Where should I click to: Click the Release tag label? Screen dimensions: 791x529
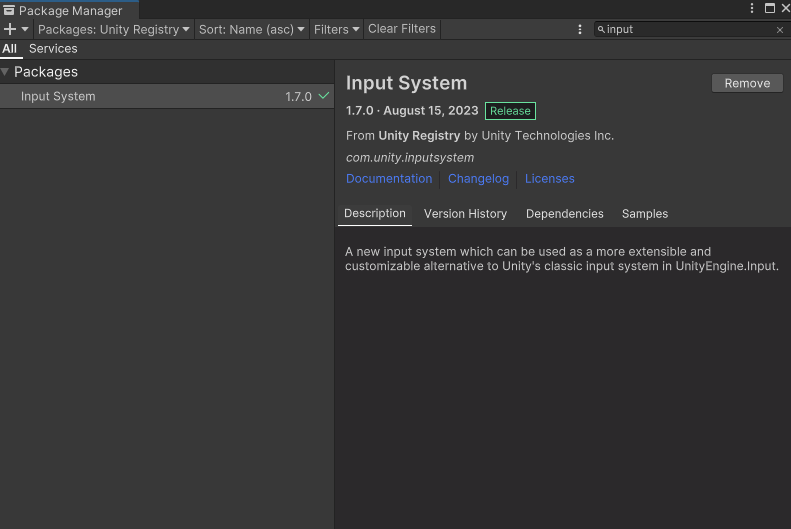click(510, 111)
